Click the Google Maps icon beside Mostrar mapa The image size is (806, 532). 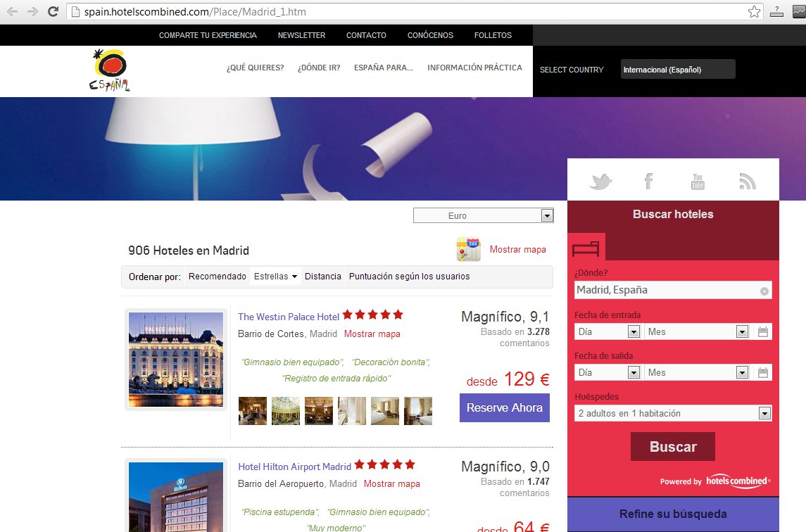(468, 249)
